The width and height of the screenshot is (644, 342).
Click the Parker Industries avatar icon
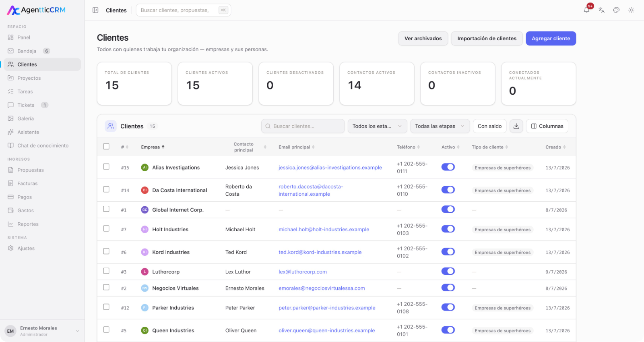point(145,308)
